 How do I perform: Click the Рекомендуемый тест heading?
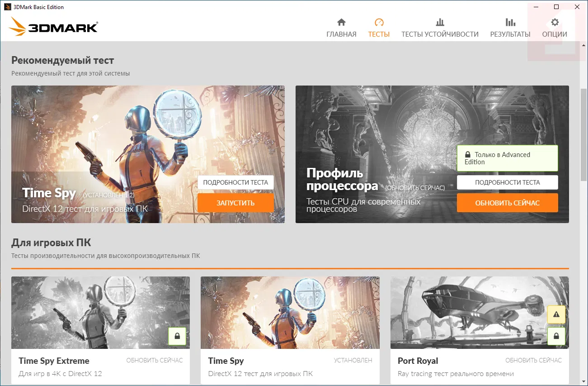63,60
